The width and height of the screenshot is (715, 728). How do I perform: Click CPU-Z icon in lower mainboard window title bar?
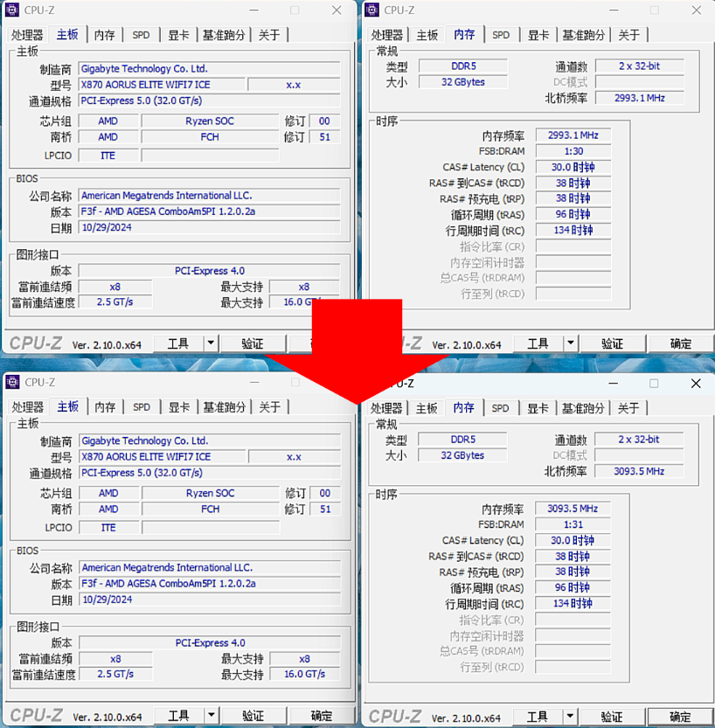pos(13,382)
